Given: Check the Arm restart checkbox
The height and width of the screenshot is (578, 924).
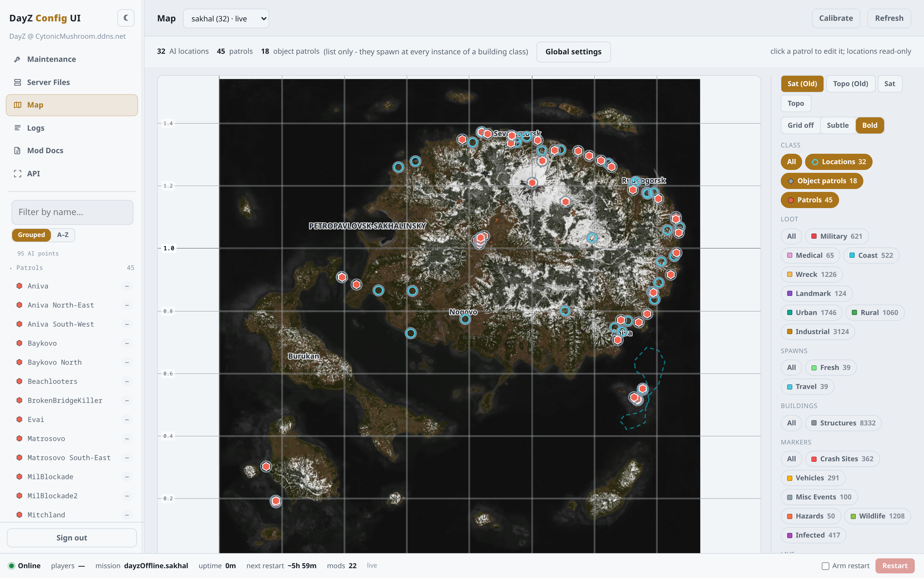Looking at the screenshot, I should click(x=825, y=566).
